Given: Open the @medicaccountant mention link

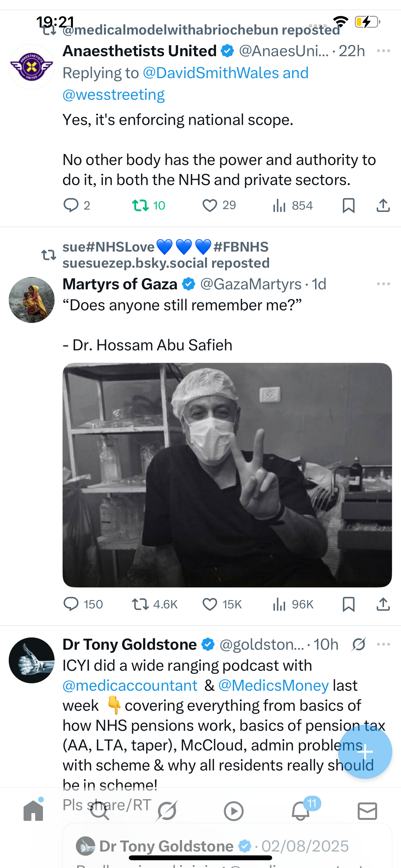Looking at the screenshot, I should (x=130, y=685).
